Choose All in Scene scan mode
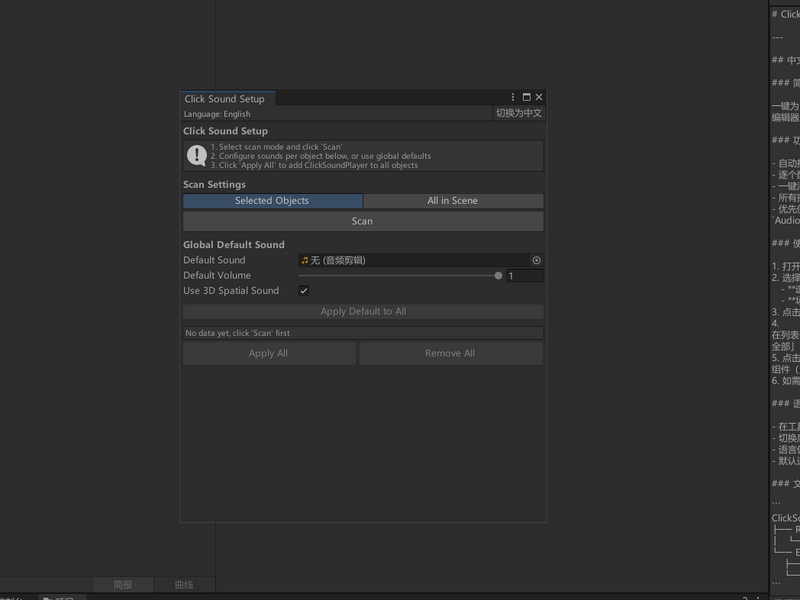The height and width of the screenshot is (600, 800). [x=453, y=201]
